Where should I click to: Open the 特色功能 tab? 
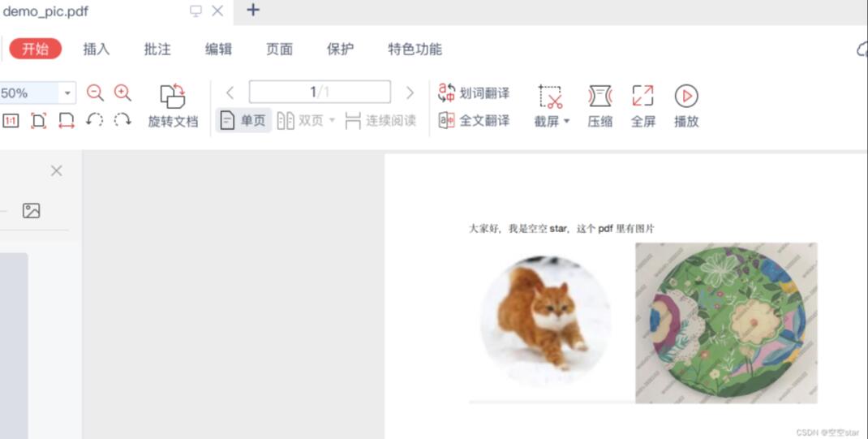[415, 49]
